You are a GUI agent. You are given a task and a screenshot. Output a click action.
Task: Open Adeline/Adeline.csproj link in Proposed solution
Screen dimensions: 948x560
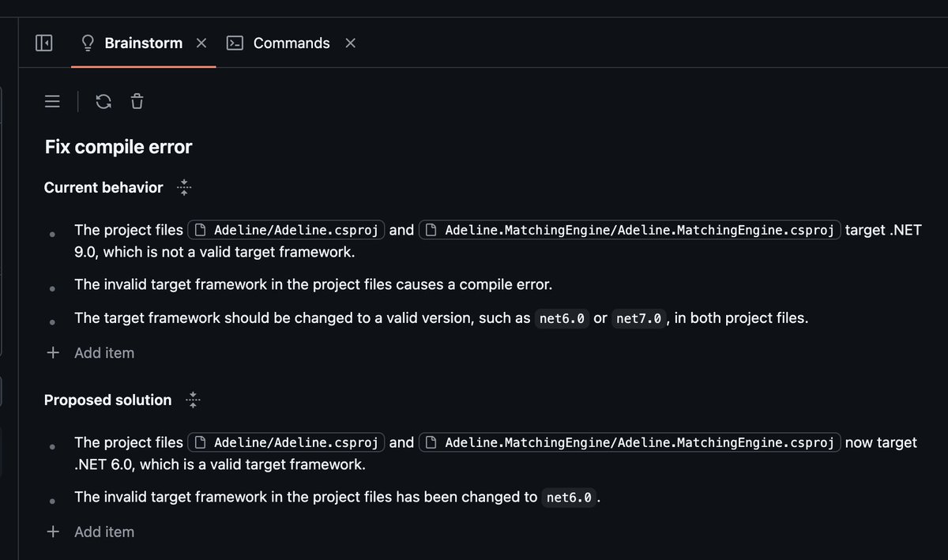[x=286, y=443]
